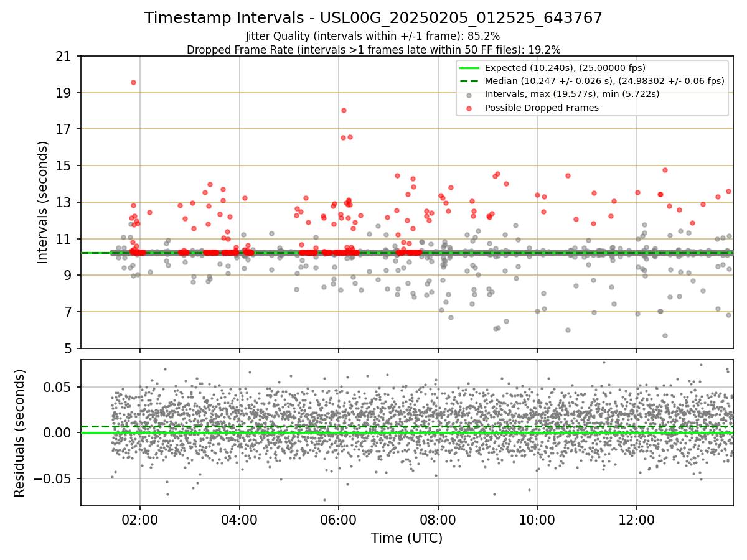Click the '−0.05' tick on the residuals axis

point(52,478)
